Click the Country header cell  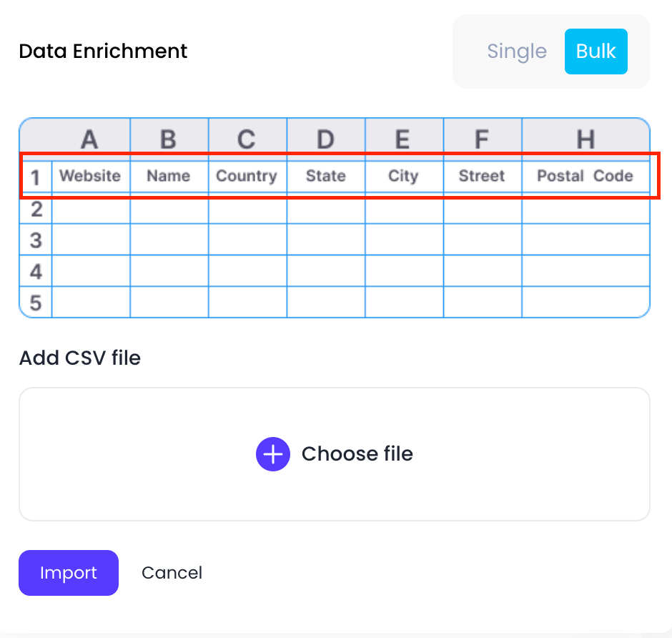pyautogui.click(x=247, y=176)
